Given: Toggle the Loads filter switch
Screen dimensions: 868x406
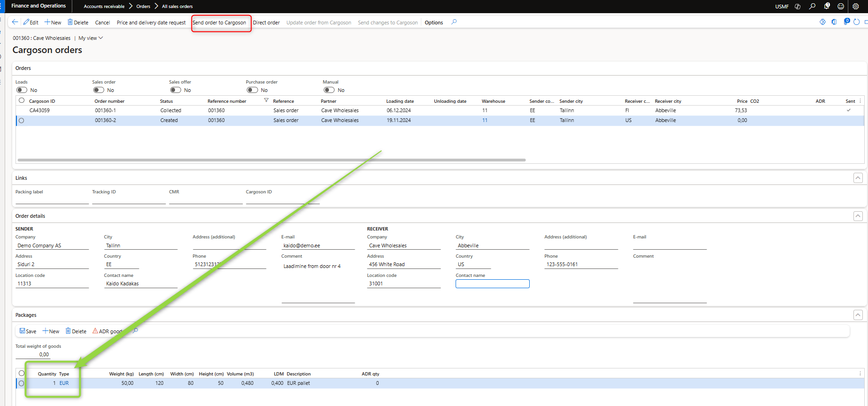Looking at the screenshot, I should (22, 90).
